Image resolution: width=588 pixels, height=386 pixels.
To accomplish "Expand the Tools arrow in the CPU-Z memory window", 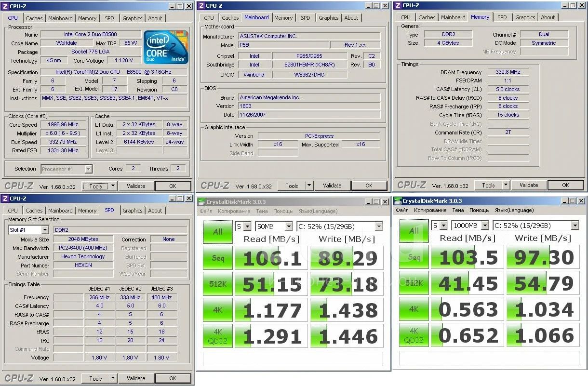I will click(x=506, y=185).
